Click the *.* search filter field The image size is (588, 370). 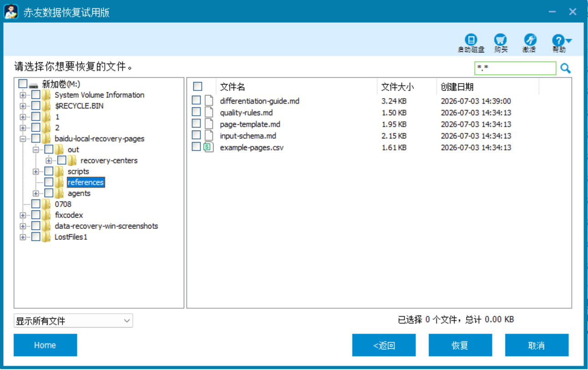[515, 68]
